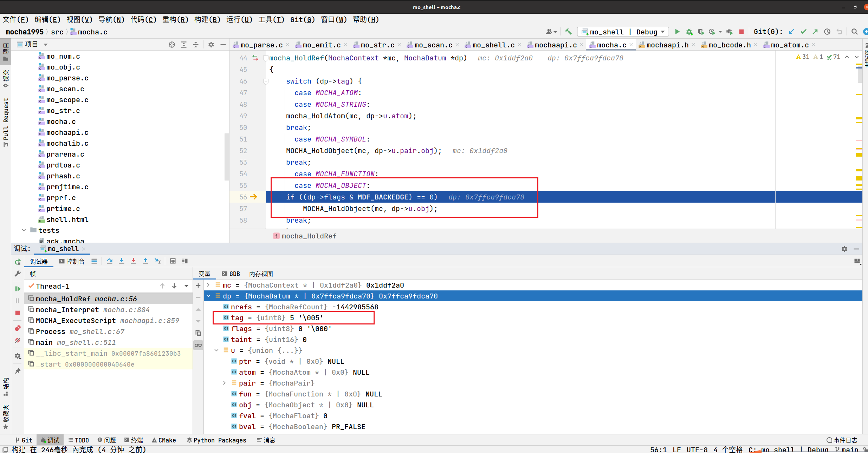868x453 pixels.
Task: Click the Git push arrow
Action: (x=815, y=32)
